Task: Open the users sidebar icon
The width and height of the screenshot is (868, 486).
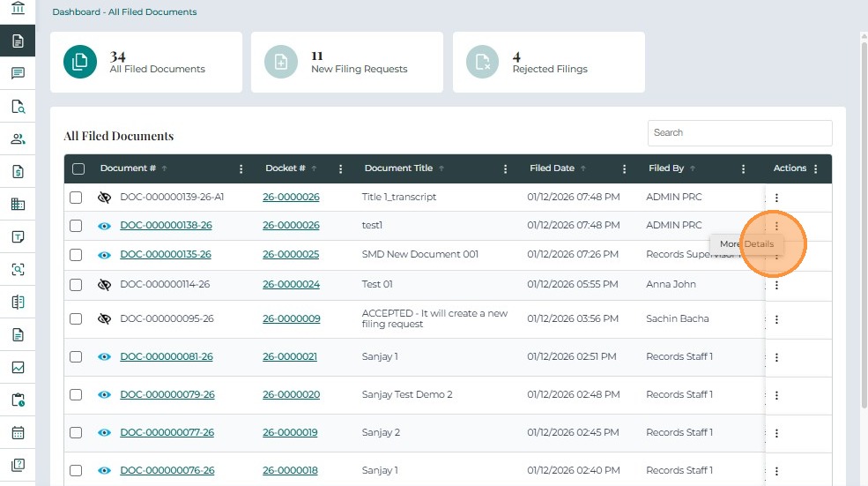Action: 18,138
